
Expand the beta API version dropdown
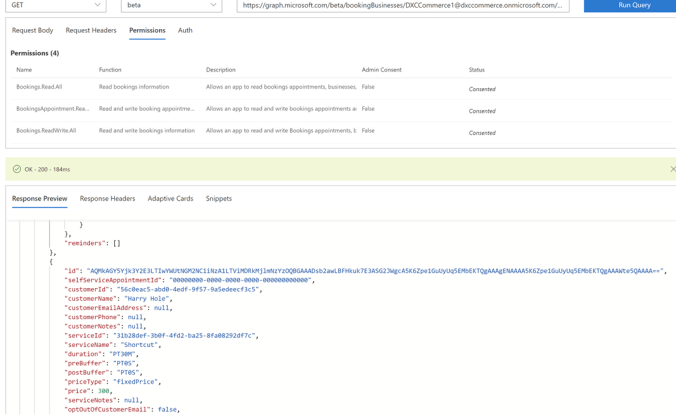[171, 5]
